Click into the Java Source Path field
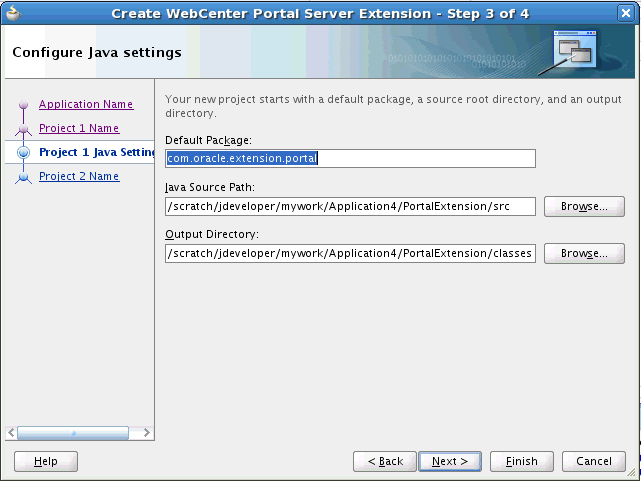Viewport: 641px width, 482px height. [350, 206]
